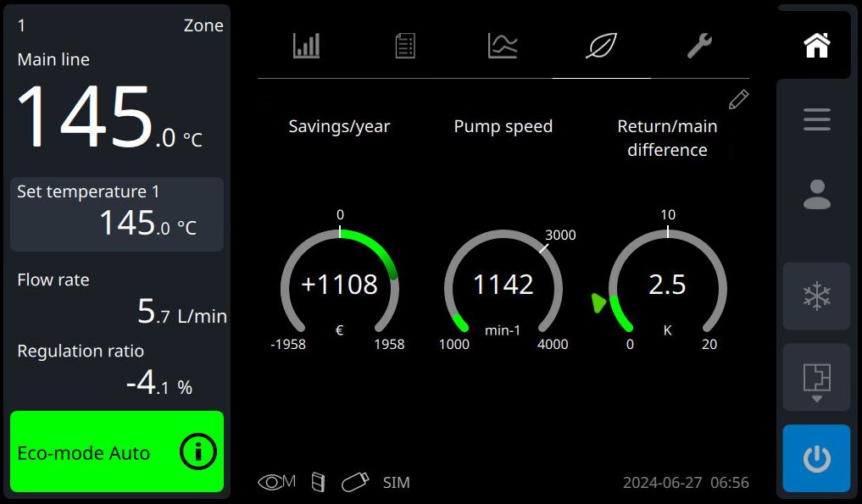Toggle the snowflake cooling button

click(816, 296)
